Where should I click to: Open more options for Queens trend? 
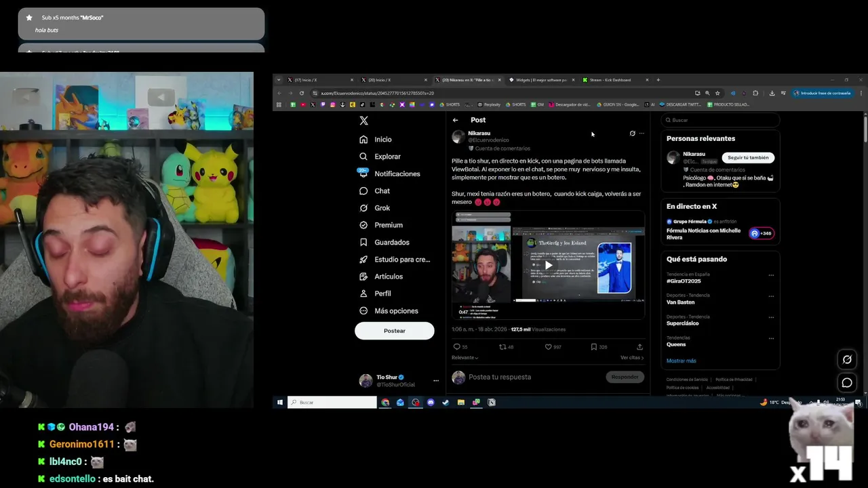[771, 338]
